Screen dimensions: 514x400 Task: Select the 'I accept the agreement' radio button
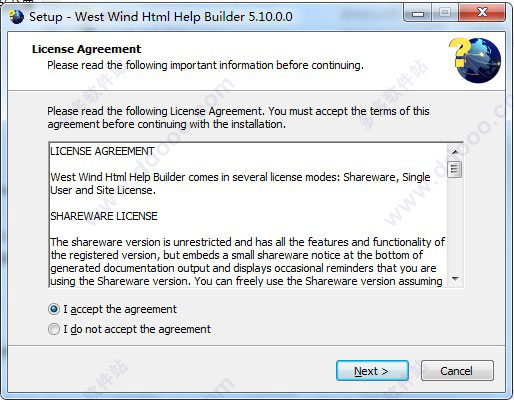pos(54,309)
